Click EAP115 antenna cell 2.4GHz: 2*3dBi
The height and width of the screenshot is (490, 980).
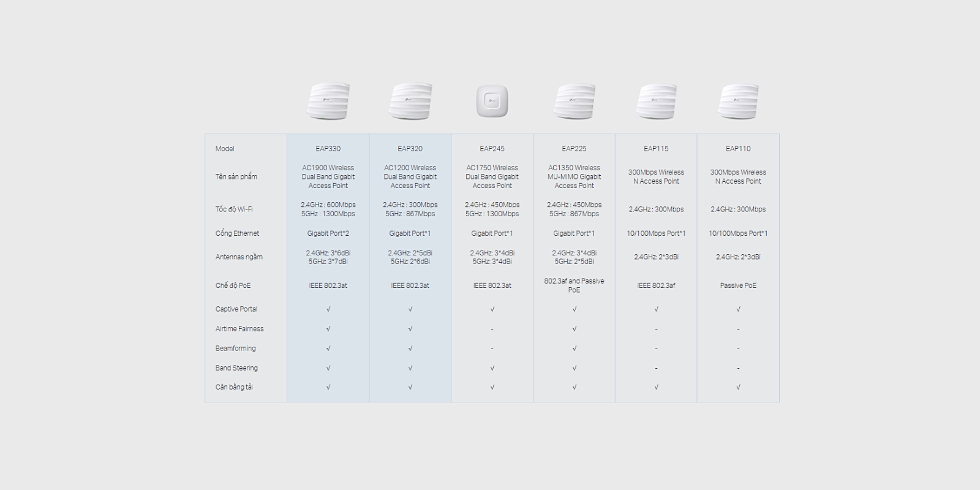(656, 257)
